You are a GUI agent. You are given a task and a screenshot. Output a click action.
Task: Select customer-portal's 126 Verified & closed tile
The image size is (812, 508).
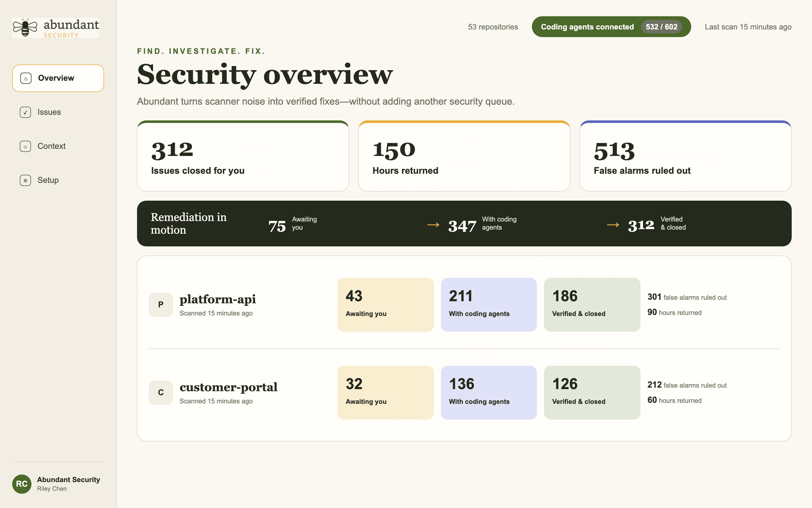pos(592,392)
